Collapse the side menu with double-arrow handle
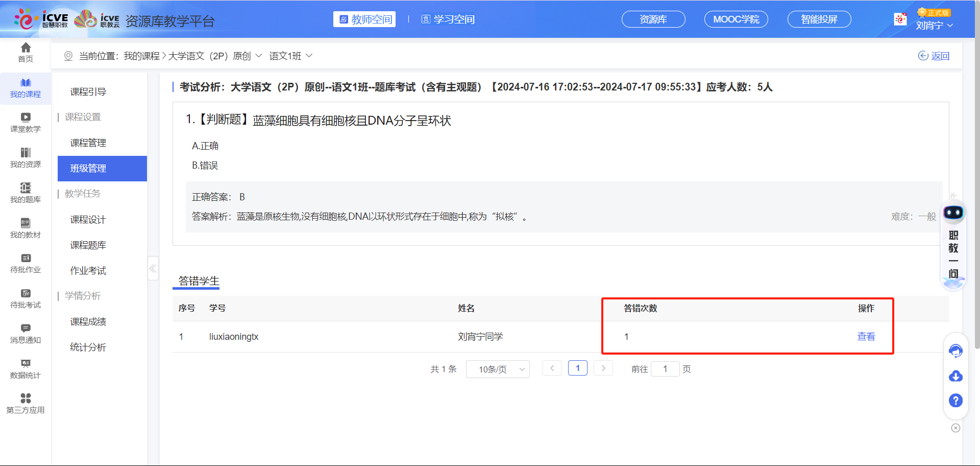Viewport: 980px width, 466px height. [x=153, y=268]
